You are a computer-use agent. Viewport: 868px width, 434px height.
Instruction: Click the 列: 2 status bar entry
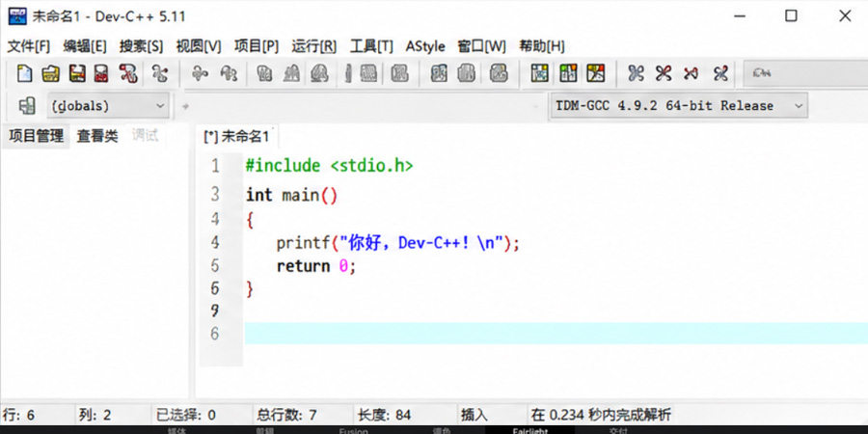[95, 415]
